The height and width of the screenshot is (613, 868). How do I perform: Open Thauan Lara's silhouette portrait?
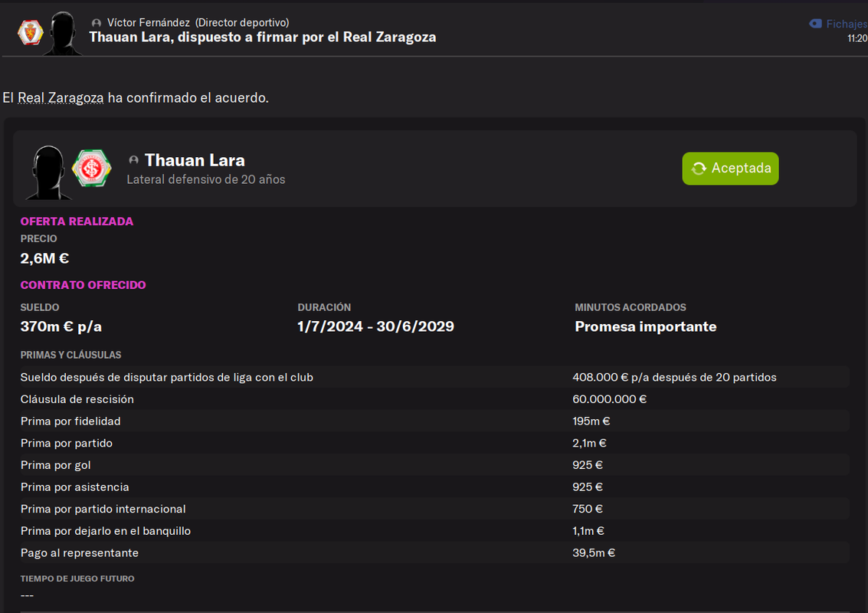[47, 172]
